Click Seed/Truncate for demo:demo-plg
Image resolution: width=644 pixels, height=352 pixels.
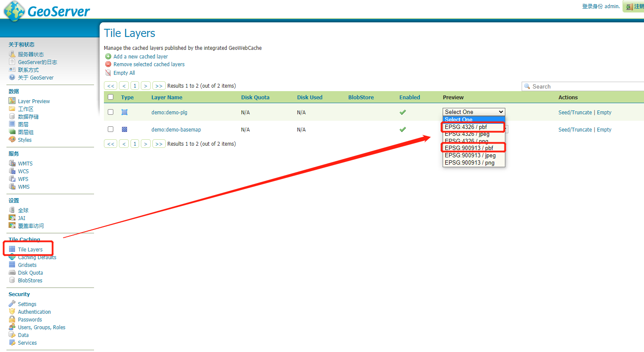click(x=575, y=113)
